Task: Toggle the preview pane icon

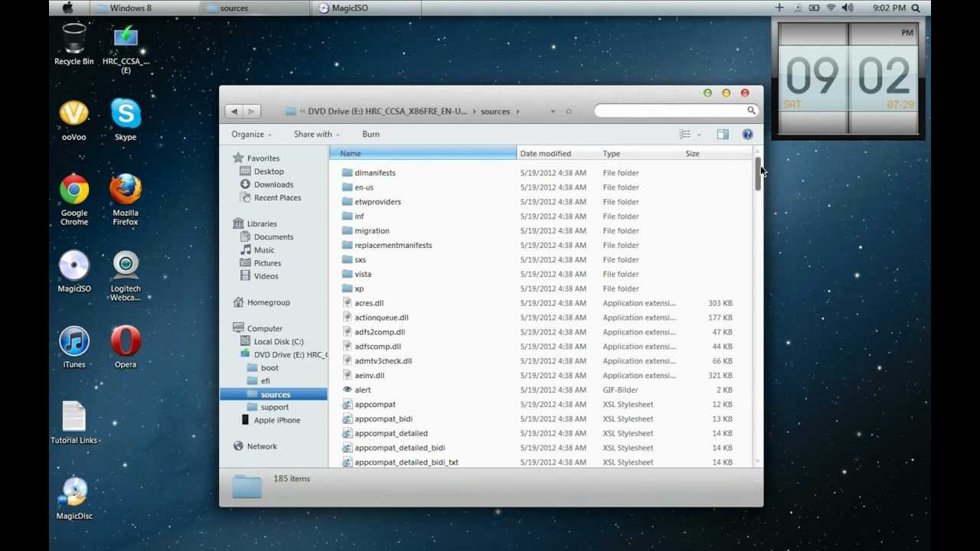Action: click(722, 135)
